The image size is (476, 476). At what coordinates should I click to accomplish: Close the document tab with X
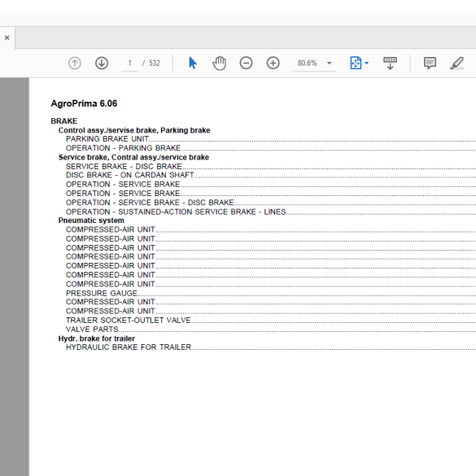pyautogui.click(x=7, y=37)
